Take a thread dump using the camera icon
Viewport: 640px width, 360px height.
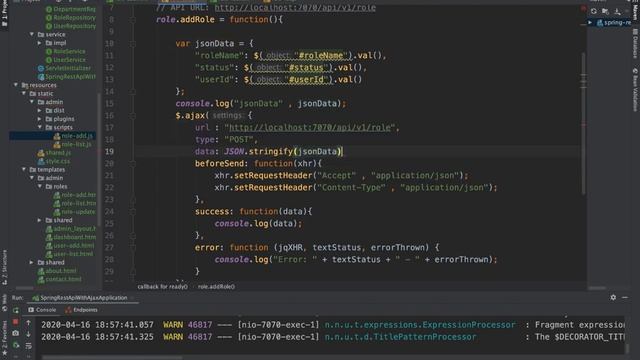pyautogui.click(x=16, y=333)
